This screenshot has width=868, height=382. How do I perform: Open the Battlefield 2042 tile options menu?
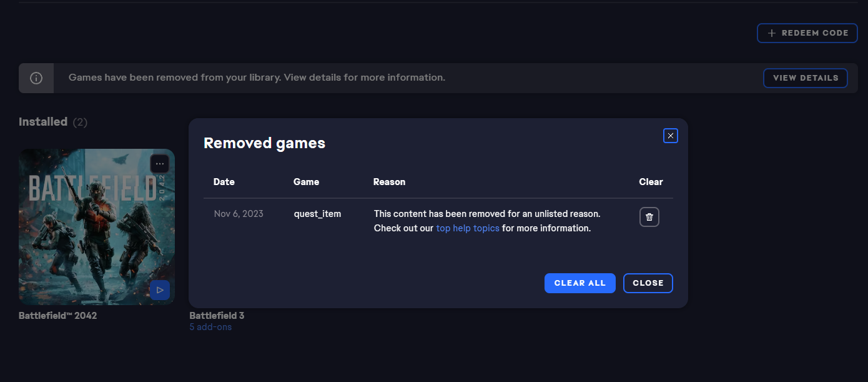point(159,163)
